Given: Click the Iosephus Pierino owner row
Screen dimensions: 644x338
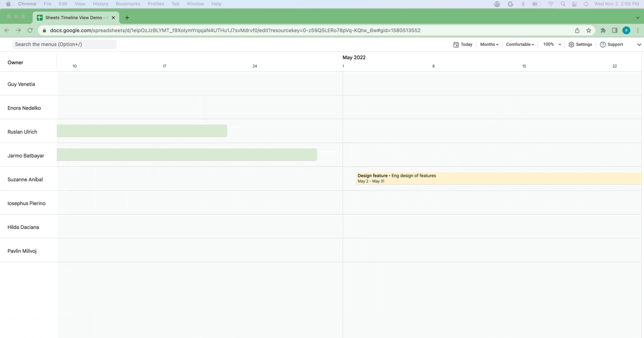Looking at the screenshot, I should pos(26,203).
